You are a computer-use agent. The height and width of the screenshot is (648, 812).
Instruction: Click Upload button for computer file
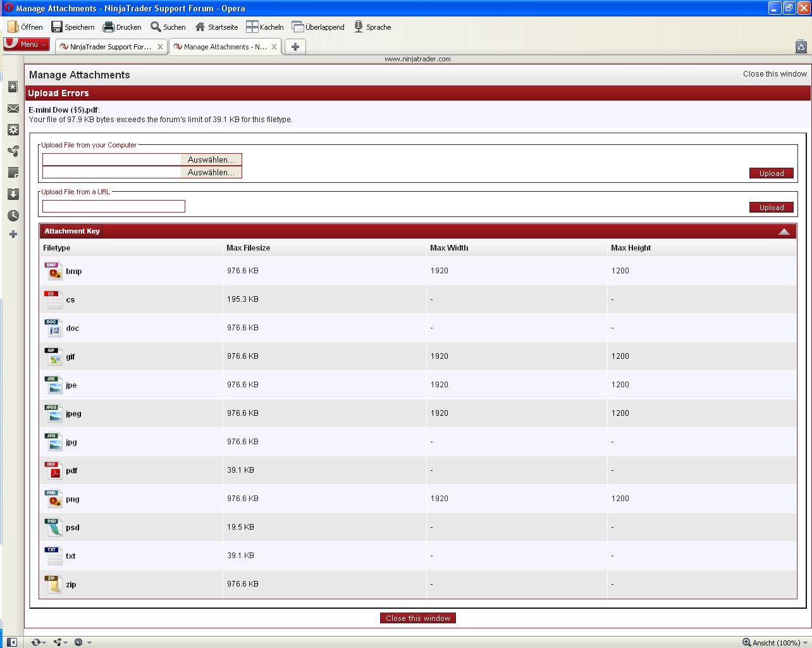point(772,173)
